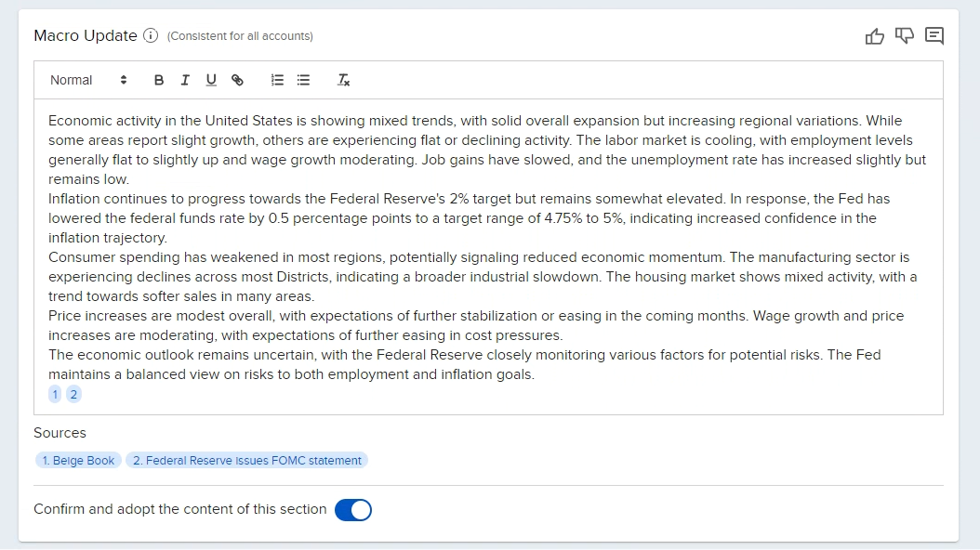This screenshot has width=980, height=550.
Task: Clear text formatting with the Tx icon
Action: (x=343, y=80)
